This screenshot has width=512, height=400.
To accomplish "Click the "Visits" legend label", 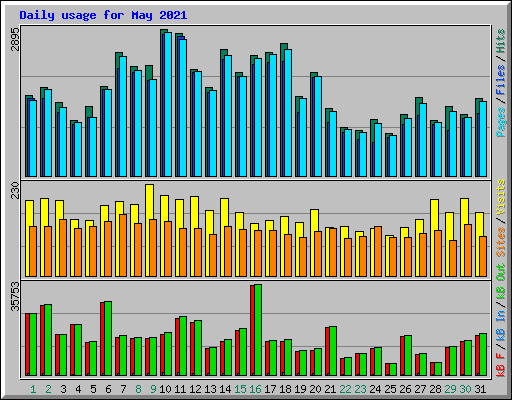I will tap(501, 197).
